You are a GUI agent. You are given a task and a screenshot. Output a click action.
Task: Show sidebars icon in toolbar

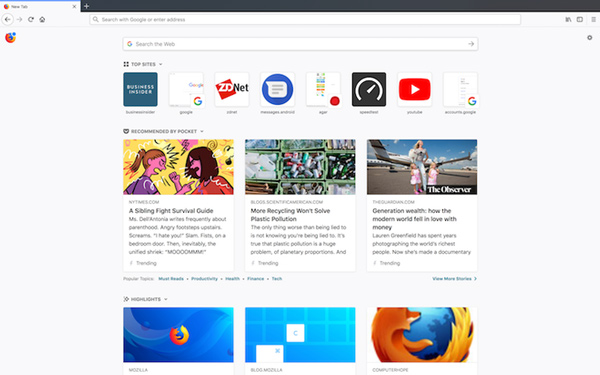580,19
